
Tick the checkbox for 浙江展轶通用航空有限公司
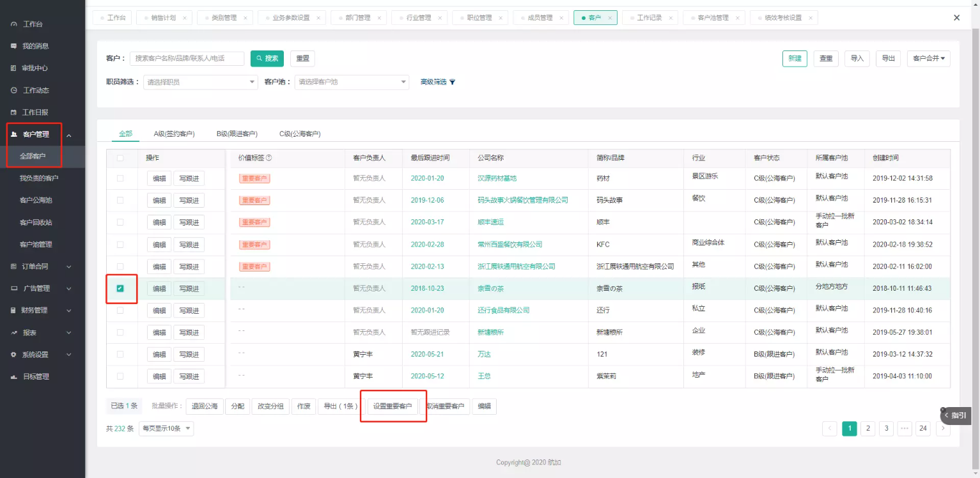(x=120, y=266)
